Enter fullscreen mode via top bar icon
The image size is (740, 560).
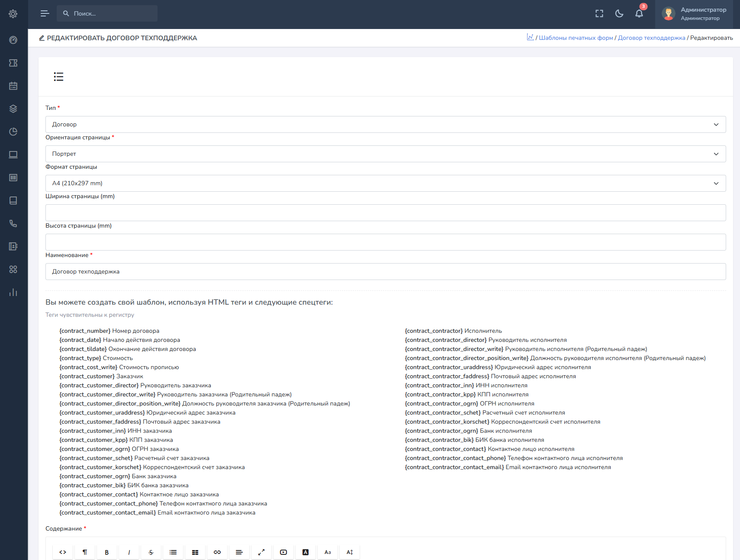599,14
